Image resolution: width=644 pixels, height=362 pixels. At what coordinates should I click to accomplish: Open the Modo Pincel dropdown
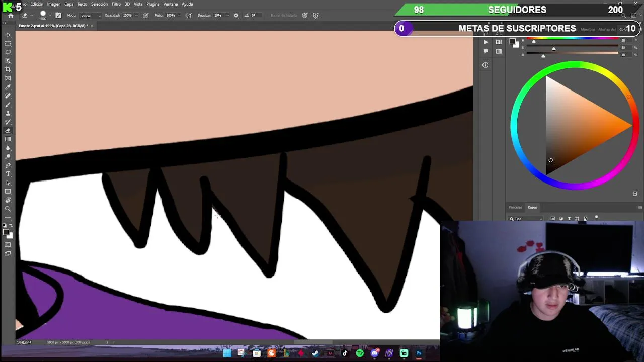pyautogui.click(x=91, y=15)
